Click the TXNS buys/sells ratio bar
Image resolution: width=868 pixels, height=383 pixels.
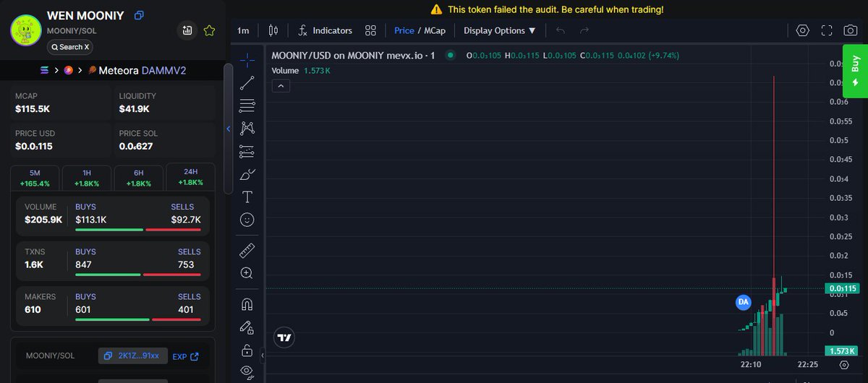[138, 275]
